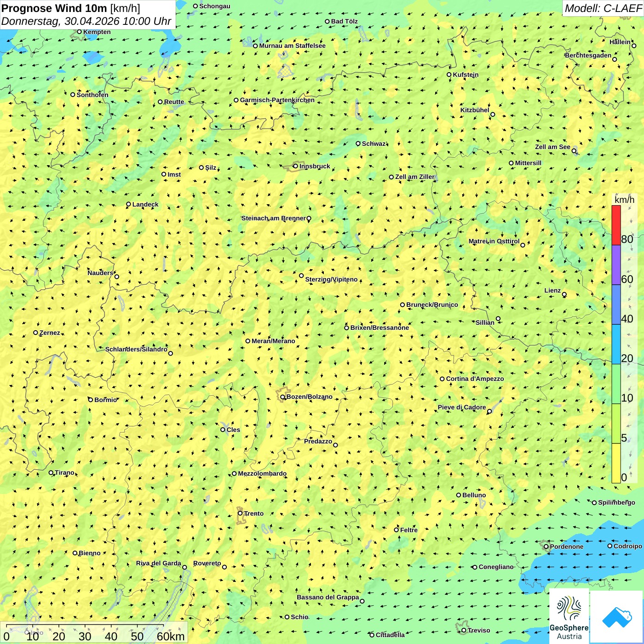This screenshot has height=644, width=644.
Task: Click the 'Silz' label
Action: click(x=211, y=167)
